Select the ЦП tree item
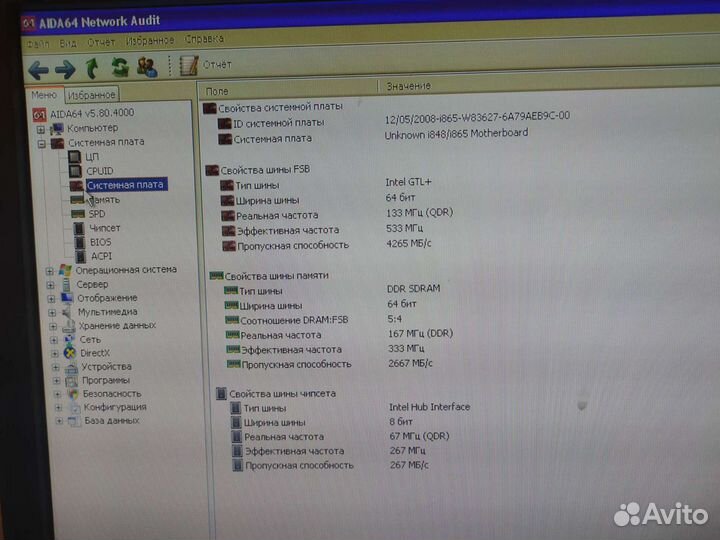Viewport: 720px width, 540px height. [92, 157]
